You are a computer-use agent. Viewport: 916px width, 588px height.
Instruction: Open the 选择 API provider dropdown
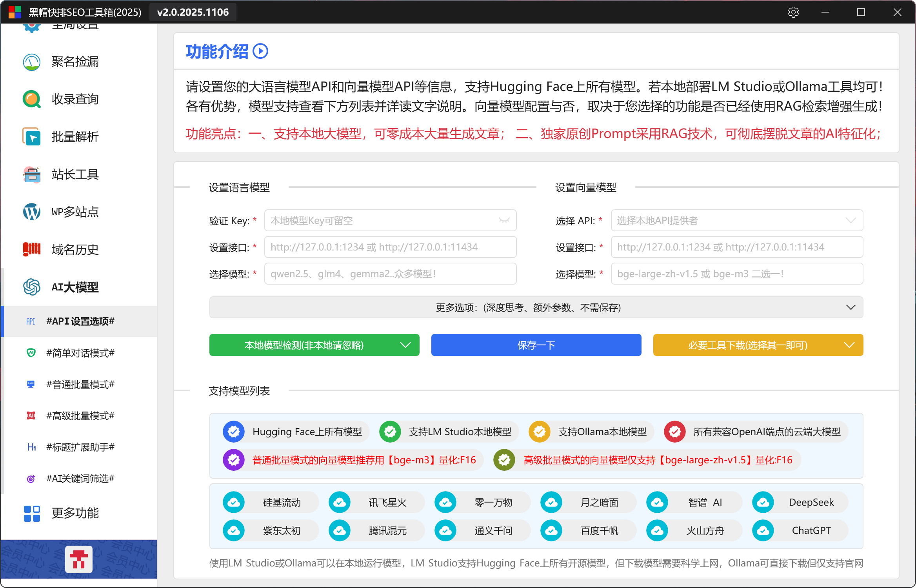tap(736, 220)
